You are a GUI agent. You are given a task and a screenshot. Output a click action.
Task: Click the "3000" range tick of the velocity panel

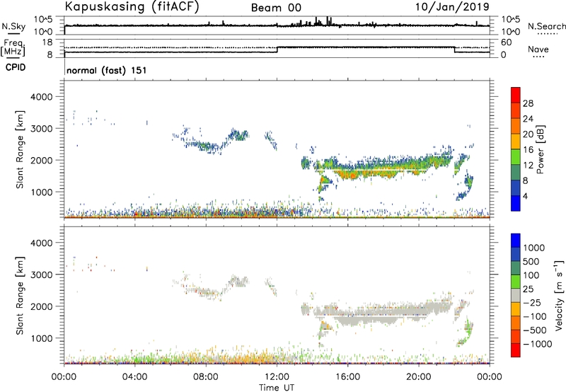pos(41,275)
